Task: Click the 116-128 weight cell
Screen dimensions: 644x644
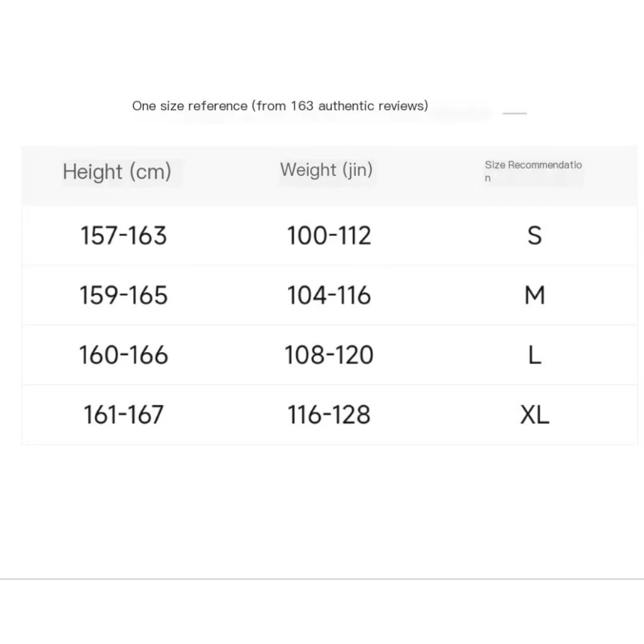Action: coord(329,414)
